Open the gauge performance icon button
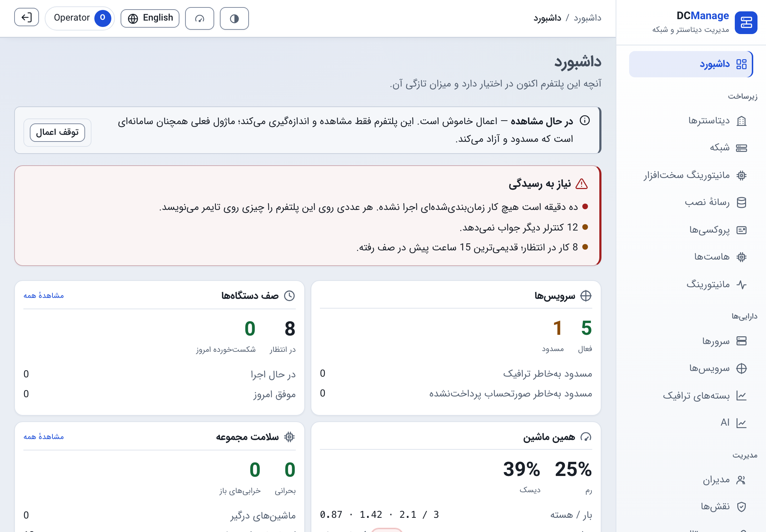Screen dimensions: 766x532 tap(200, 18)
